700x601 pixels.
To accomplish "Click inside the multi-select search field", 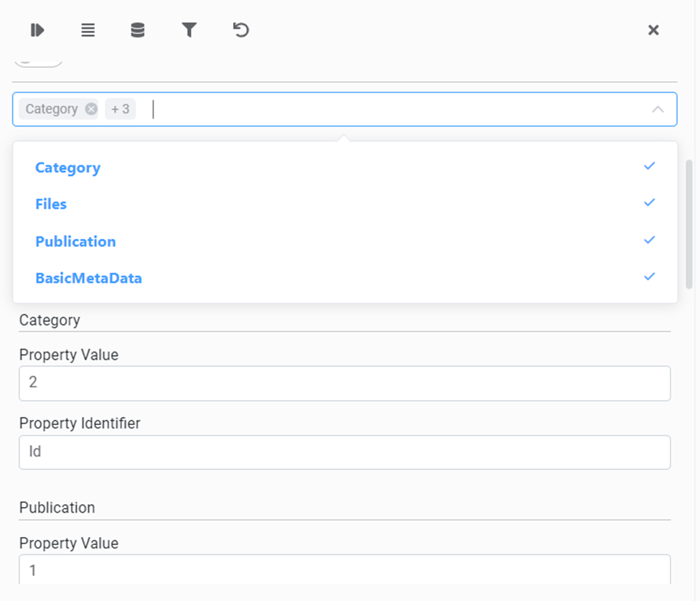I will (395, 109).
